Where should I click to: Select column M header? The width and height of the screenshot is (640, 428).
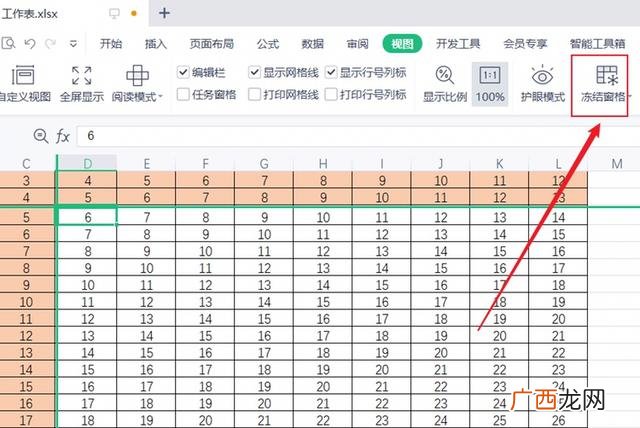[617, 164]
